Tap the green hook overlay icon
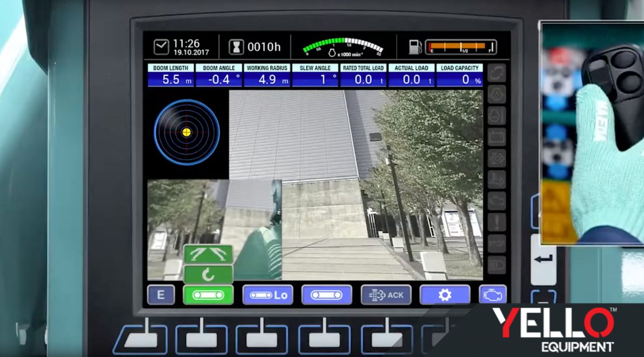The height and width of the screenshot is (357, 644). point(209,275)
